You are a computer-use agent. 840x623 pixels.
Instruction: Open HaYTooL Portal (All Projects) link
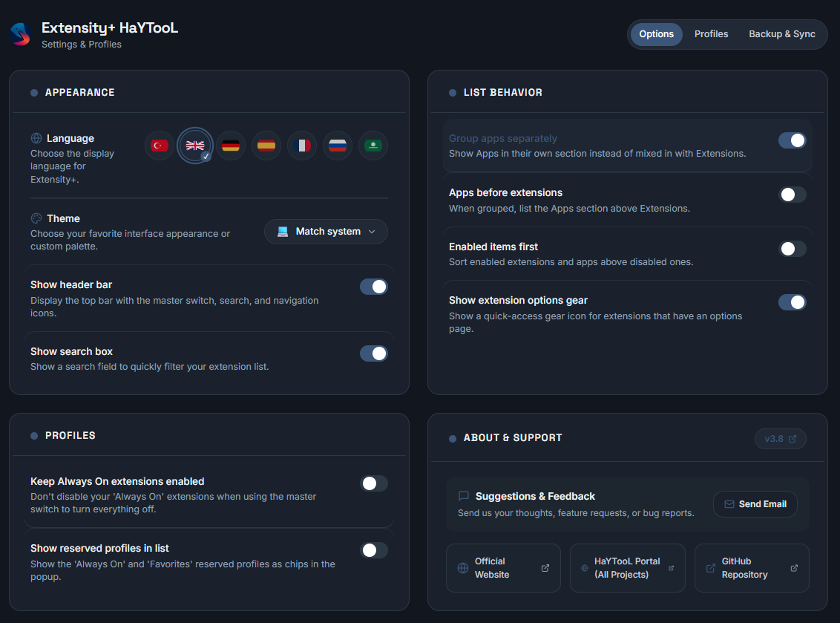point(627,568)
